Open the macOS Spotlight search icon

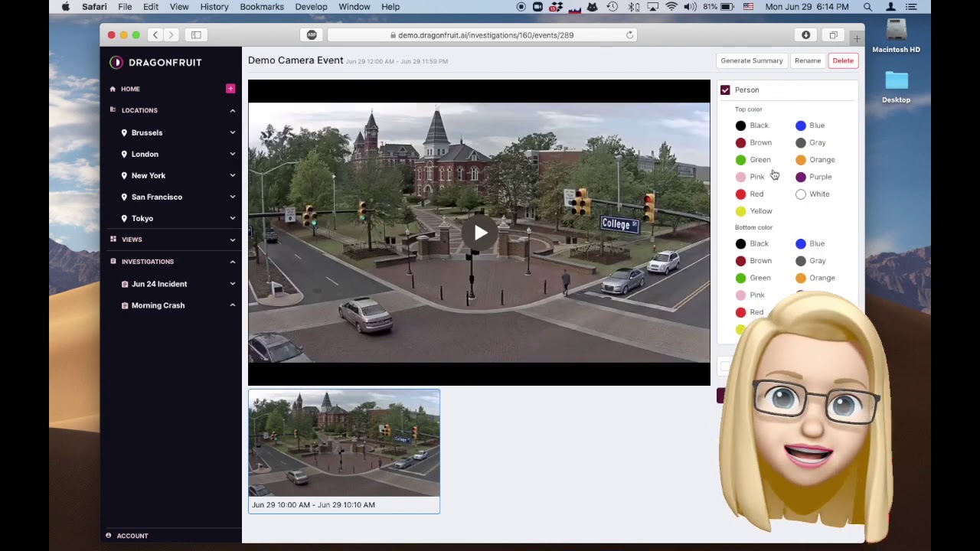tap(867, 7)
